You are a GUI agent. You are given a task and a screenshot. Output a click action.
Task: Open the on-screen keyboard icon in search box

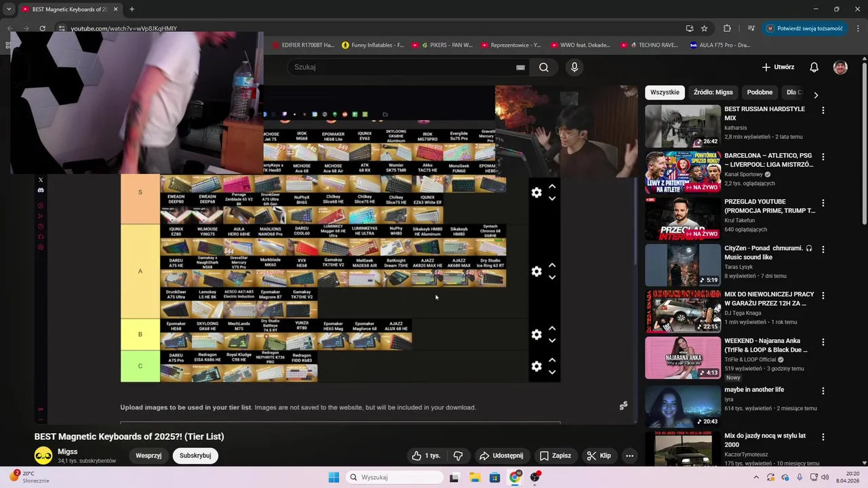[x=520, y=67]
